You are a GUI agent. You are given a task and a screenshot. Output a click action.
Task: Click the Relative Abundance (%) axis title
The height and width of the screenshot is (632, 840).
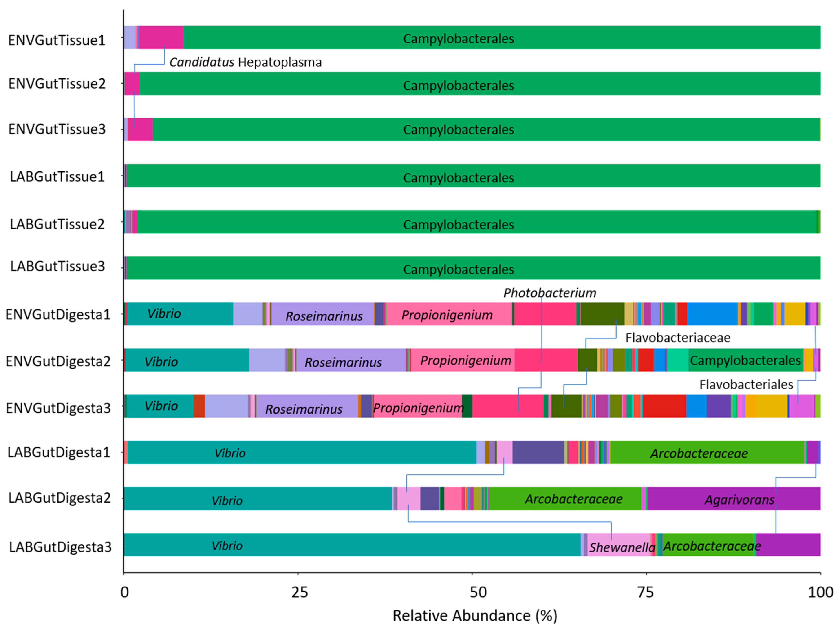pos(475,615)
